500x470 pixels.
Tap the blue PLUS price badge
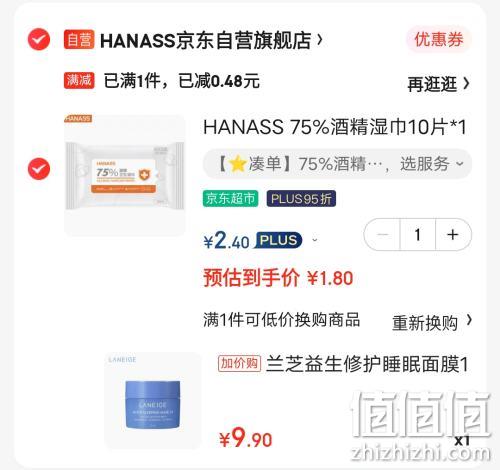[278, 240]
